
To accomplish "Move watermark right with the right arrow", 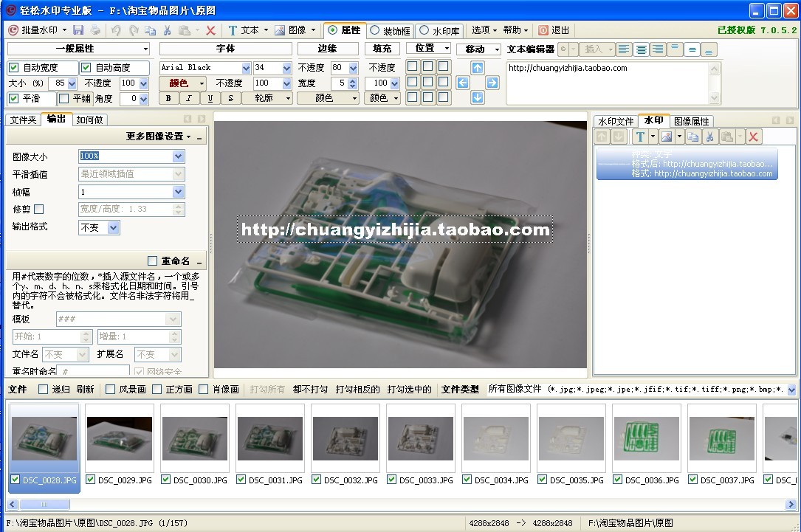I will [492, 83].
